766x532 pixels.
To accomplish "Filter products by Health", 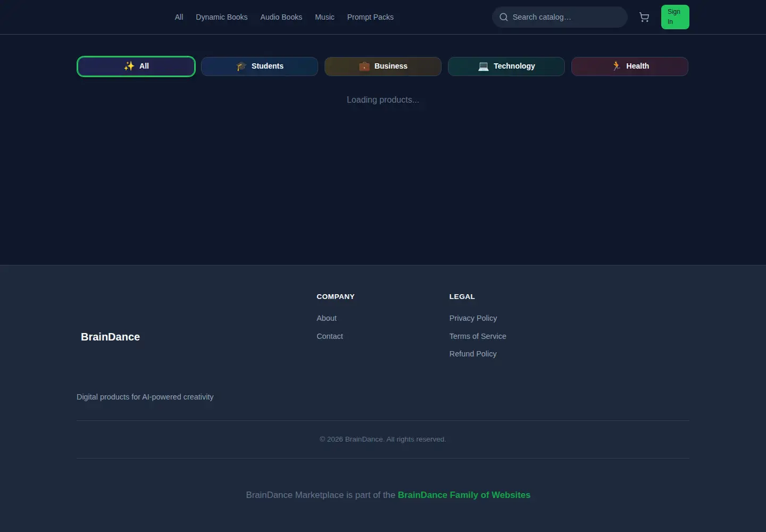I will point(630,66).
